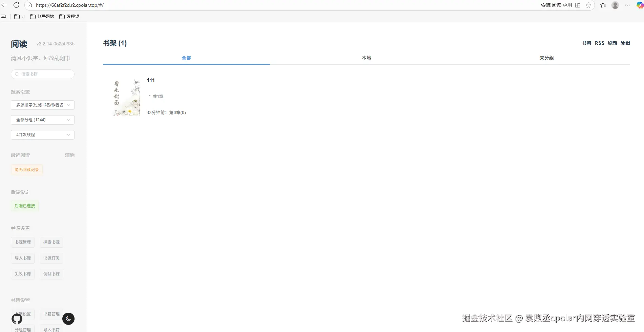Open the 账号网站 bookmark folder
The width and height of the screenshot is (644, 332).
(42, 16)
